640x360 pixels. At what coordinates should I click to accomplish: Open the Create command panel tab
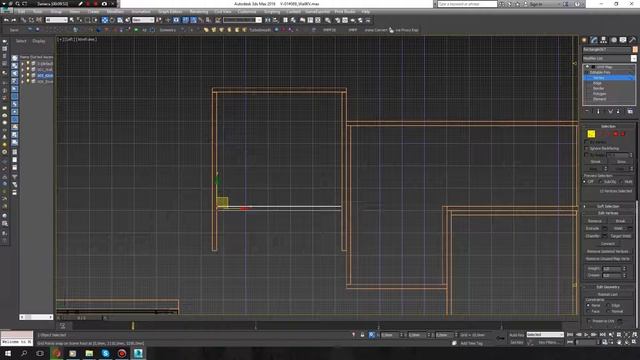[x=584, y=40]
